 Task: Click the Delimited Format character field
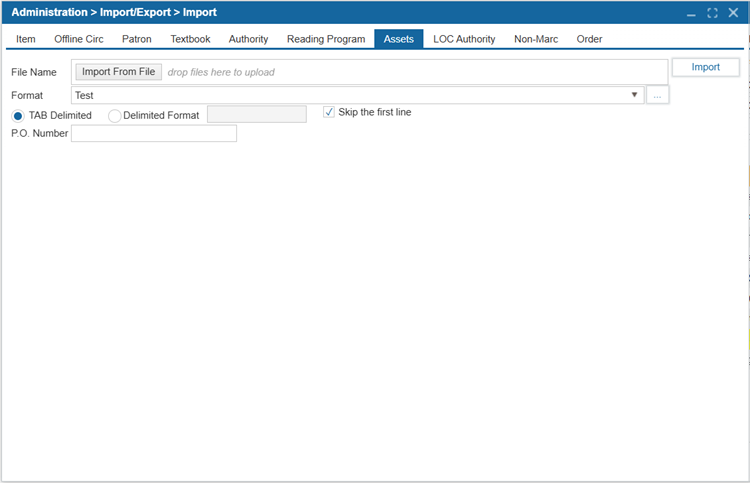click(x=256, y=115)
